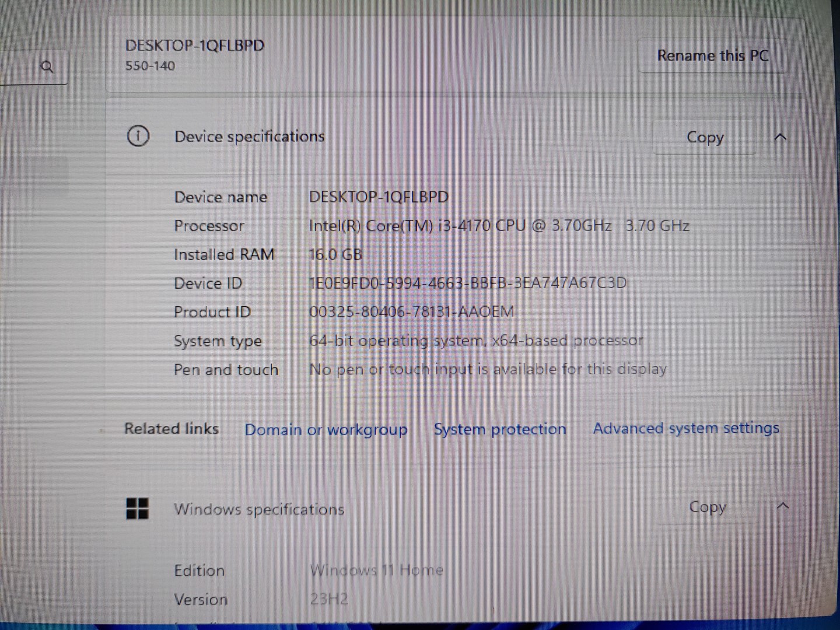This screenshot has width=840, height=630.
Task: Click the Pen and touch label
Action: tap(226, 370)
